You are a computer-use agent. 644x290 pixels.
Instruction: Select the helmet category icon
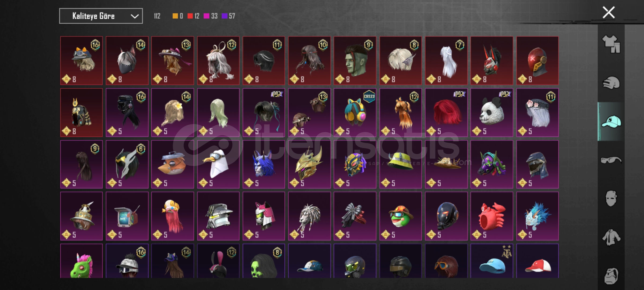611,83
